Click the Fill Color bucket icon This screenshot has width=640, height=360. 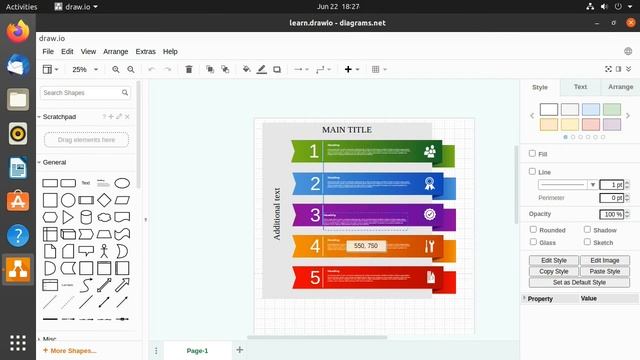click(246, 69)
